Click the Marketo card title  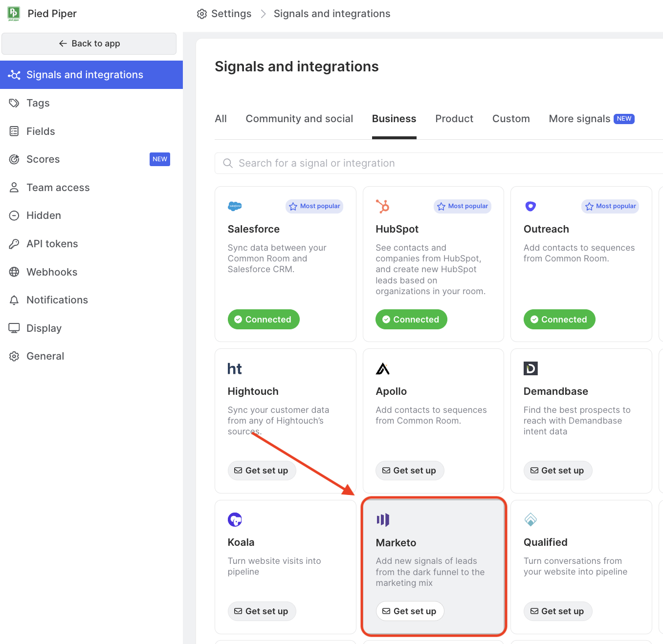pyautogui.click(x=396, y=543)
